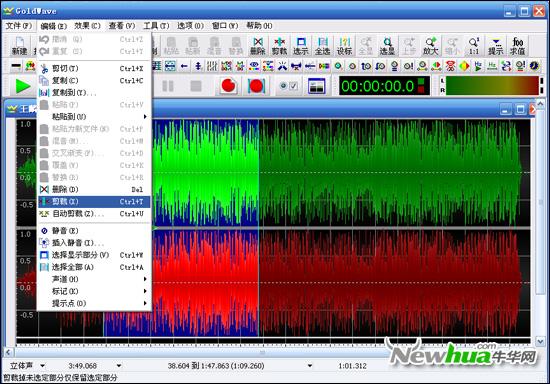Viewport: 550px width, 384px height.
Task: Open the control properties checkmark button
Action: (289, 86)
